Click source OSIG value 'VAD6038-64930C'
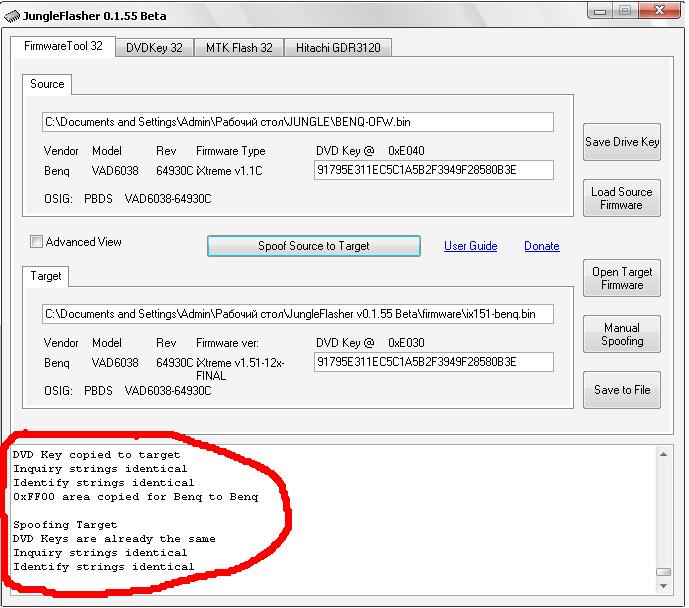 (168, 199)
